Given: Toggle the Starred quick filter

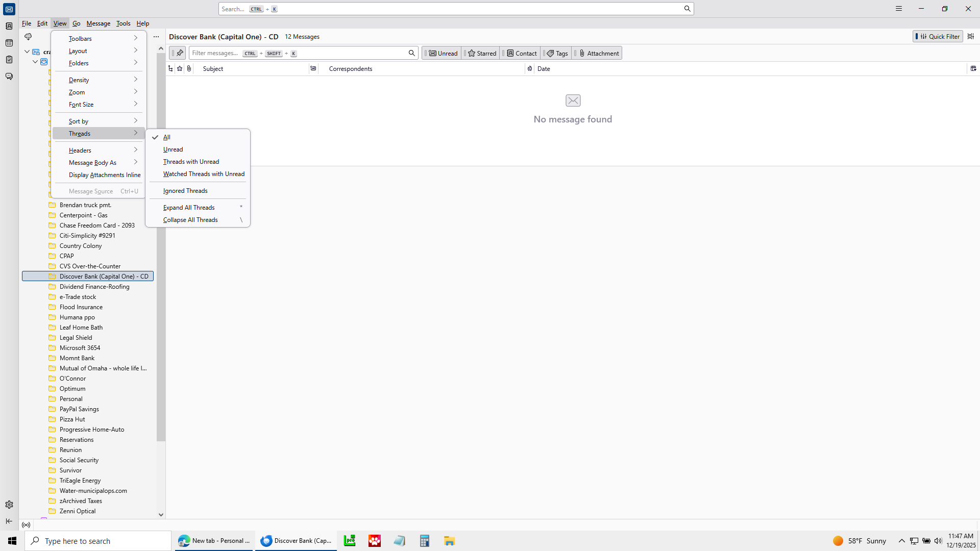Looking at the screenshot, I should coord(482,53).
